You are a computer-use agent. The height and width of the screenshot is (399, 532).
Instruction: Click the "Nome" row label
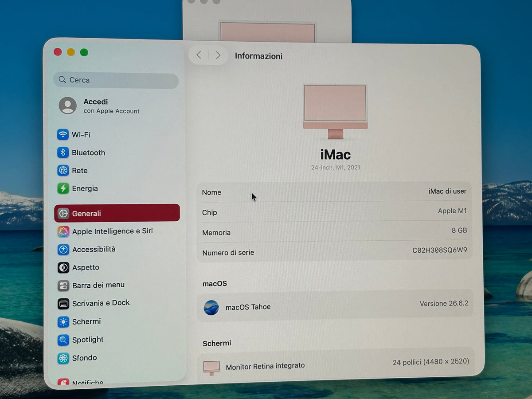click(211, 192)
